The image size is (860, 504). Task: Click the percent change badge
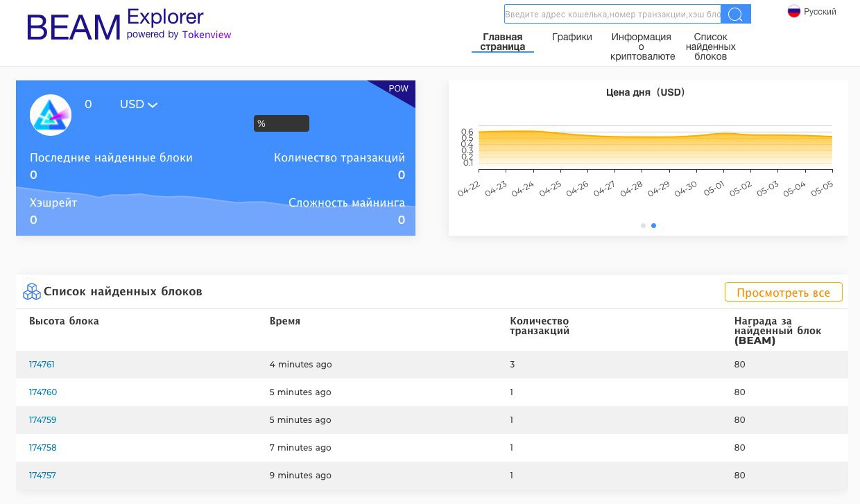pyautogui.click(x=282, y=123)
